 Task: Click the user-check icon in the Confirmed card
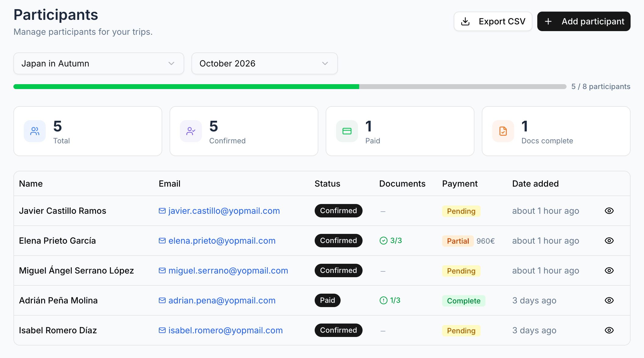coord(191,131)
